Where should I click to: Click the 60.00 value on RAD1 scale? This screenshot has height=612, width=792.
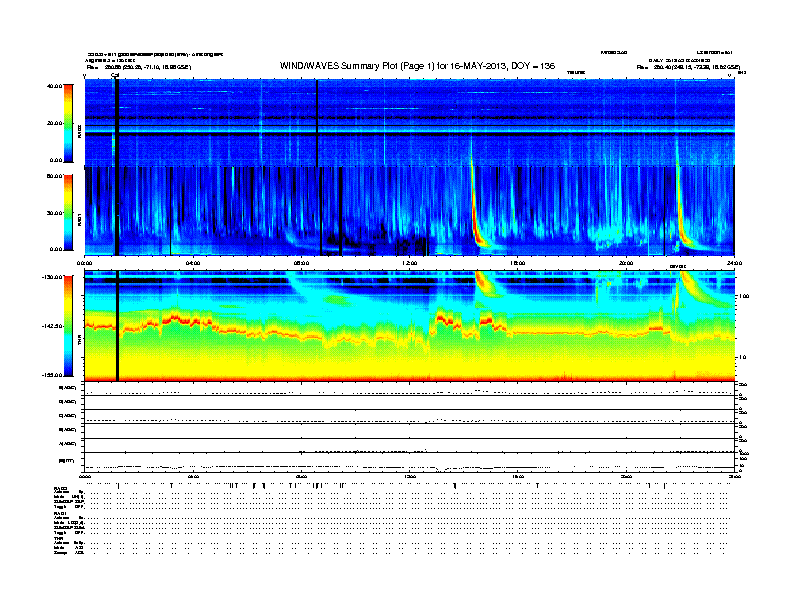tap(54, 176)
